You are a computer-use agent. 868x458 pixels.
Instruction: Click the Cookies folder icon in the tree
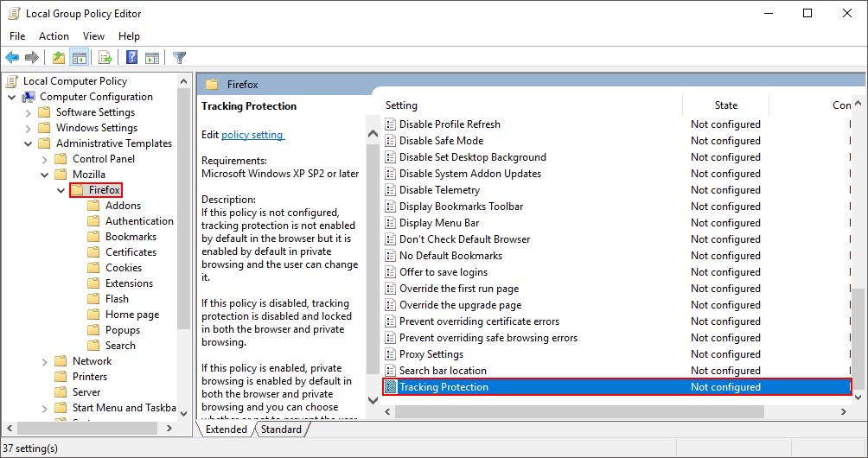point(93,267)
